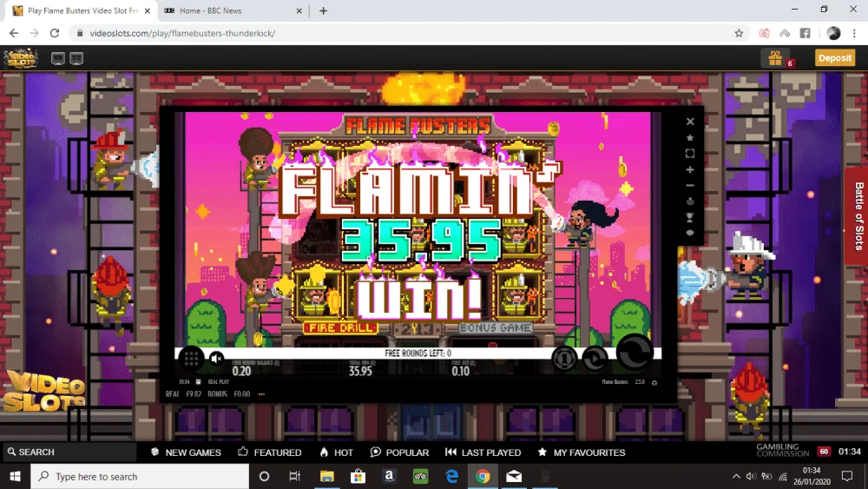Click the plus icon to enlarge game
868x489 pixels.
click(x=690, y=169)
